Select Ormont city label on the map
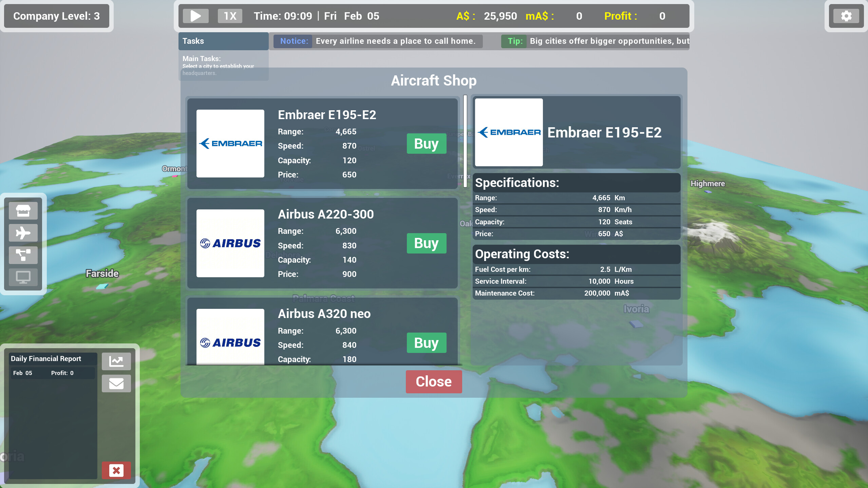The image size is (868, 488). coord(174,169)
